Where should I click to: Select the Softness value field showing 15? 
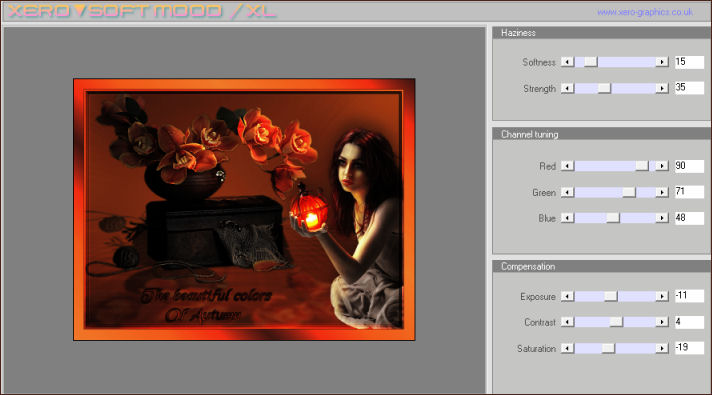click(689, 62)
